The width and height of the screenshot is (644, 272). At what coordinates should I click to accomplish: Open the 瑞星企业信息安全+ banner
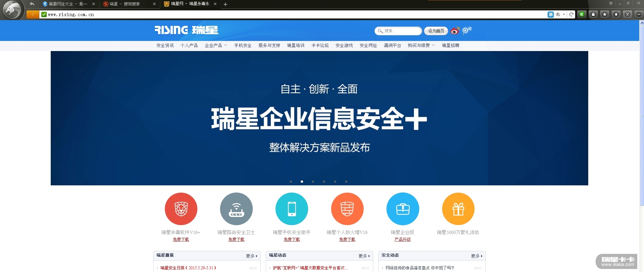(319, 118)
